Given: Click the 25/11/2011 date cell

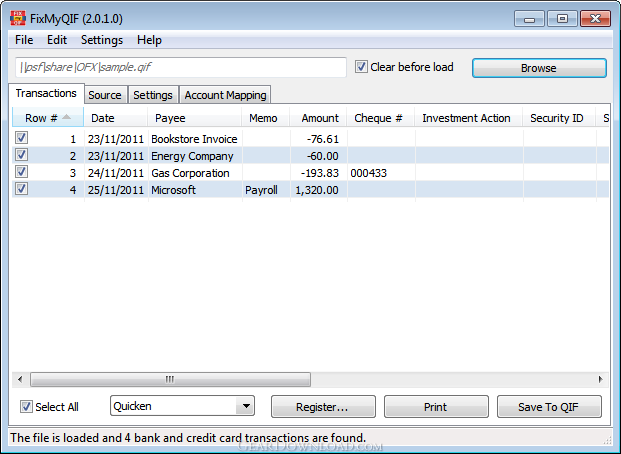Looking at the screenshot, I should (116, 190).
